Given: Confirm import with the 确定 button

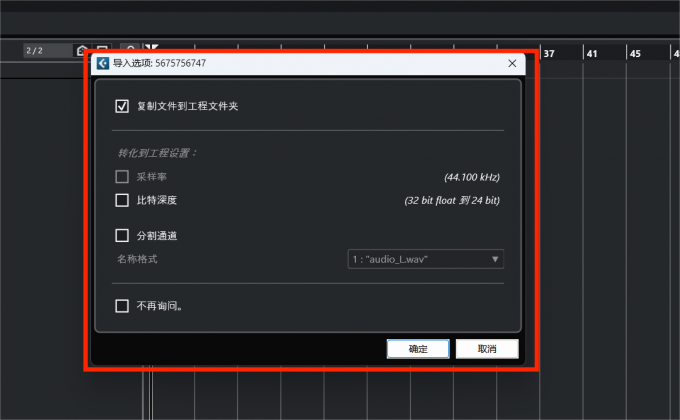Looking at the screenshot, I should tap(418, 349).
